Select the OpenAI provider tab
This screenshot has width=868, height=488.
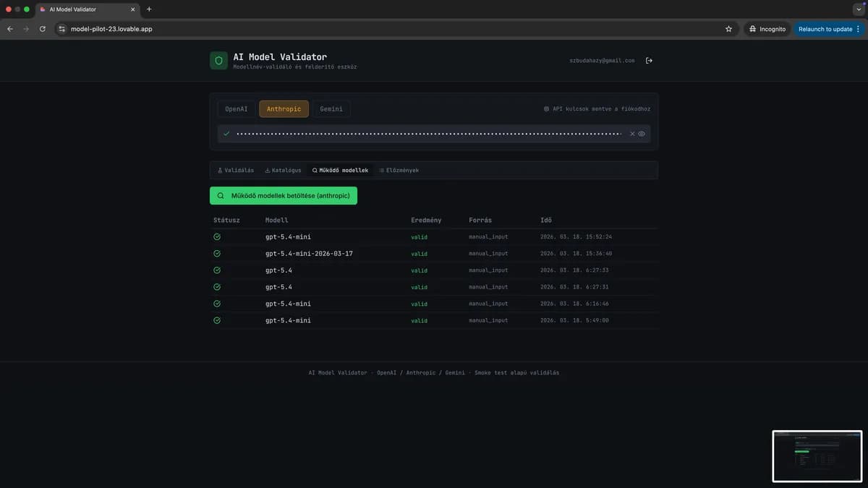click(x=236, y=109)
